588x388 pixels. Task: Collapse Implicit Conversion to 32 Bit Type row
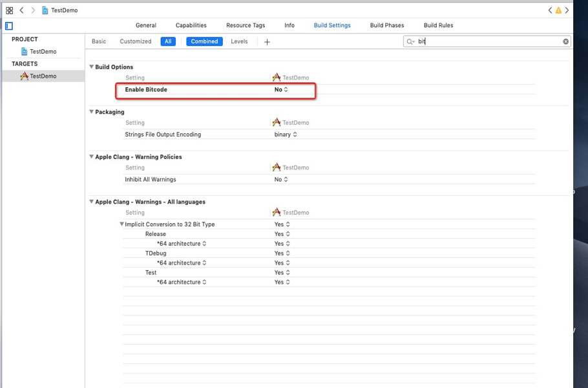pyautogui.click(x=121, y=224)
